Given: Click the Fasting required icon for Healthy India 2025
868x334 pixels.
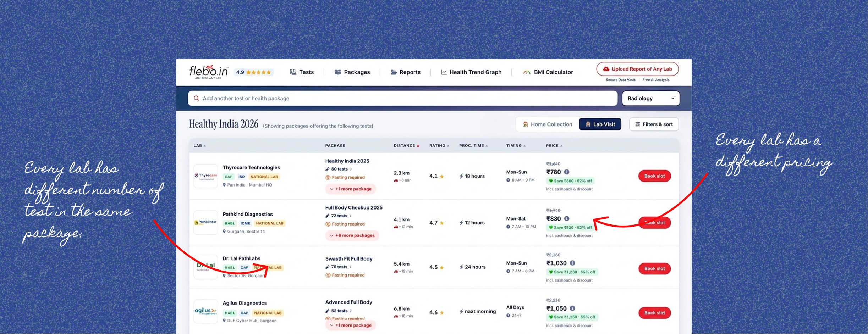Looking at the screenshot, I should pyautogui.click(x=328, y=178).
